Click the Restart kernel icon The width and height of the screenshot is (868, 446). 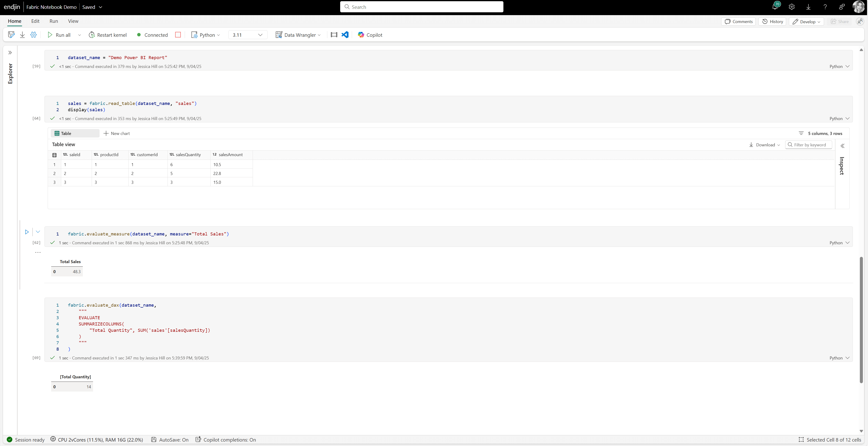click(92, 35)
